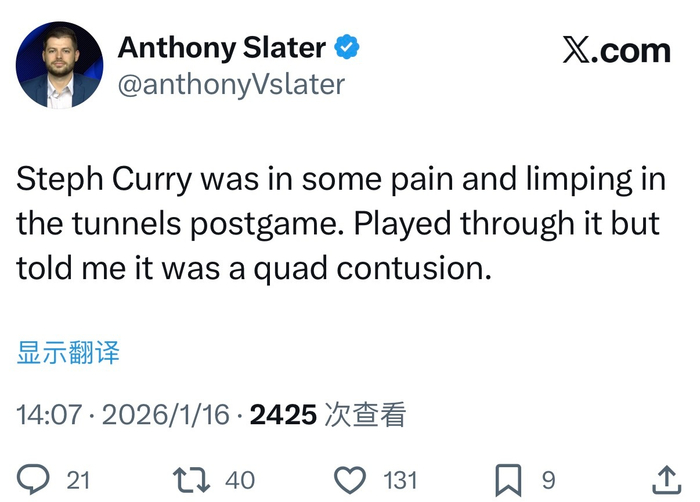Click the X.com logo

[x=615, y=51]
